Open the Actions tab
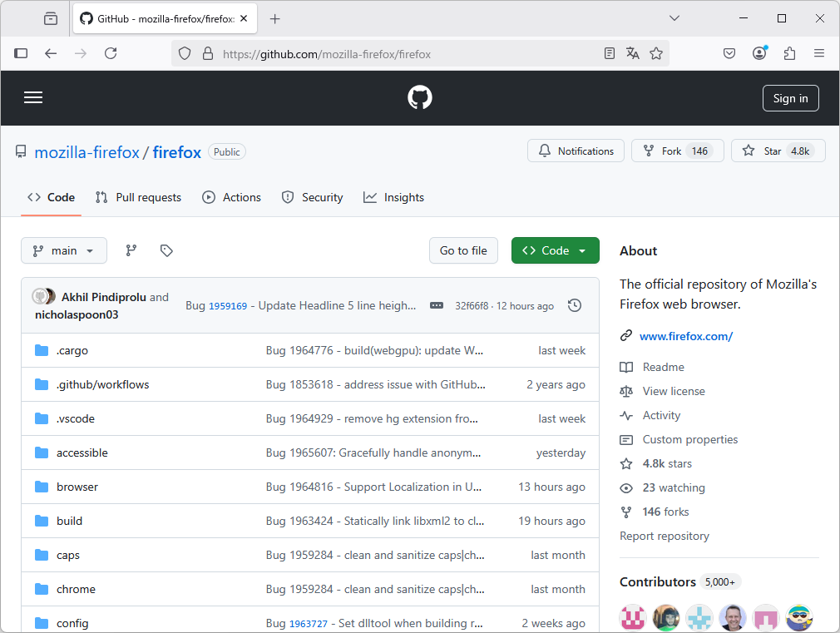 click(232, 197)
